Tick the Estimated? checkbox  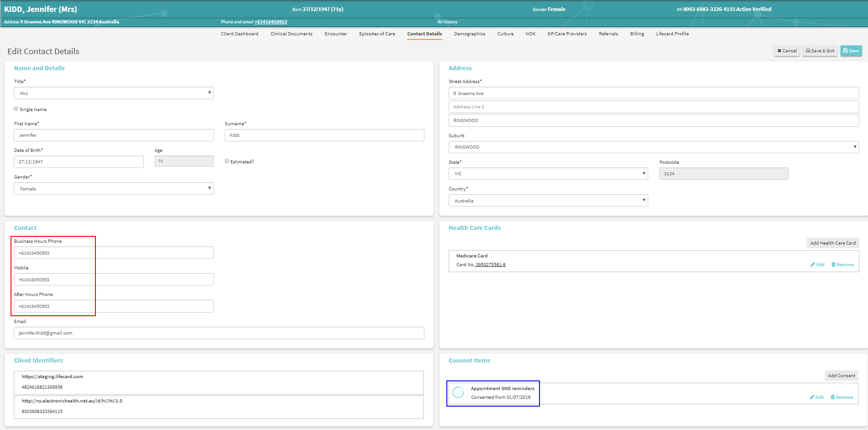coord(227,161)
